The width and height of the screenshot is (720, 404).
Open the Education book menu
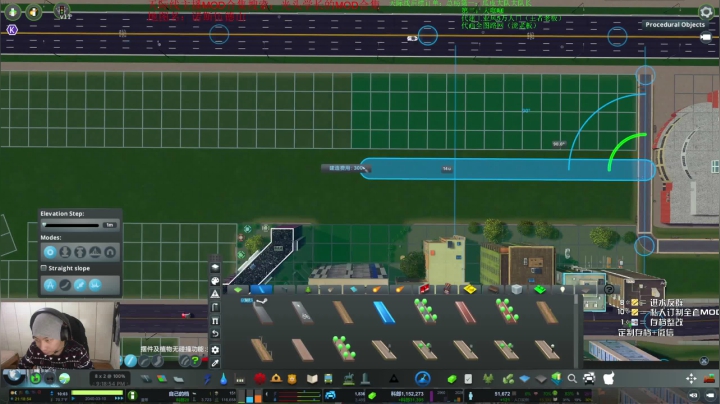(312, 379)
